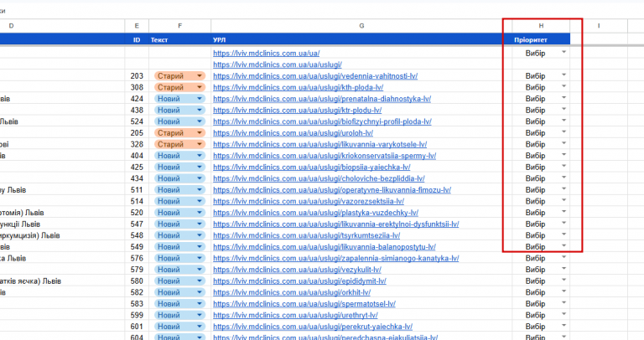Click the Новий chip for ID 425
This screenshot has width=644, height=340.
[x=179, y=167]
